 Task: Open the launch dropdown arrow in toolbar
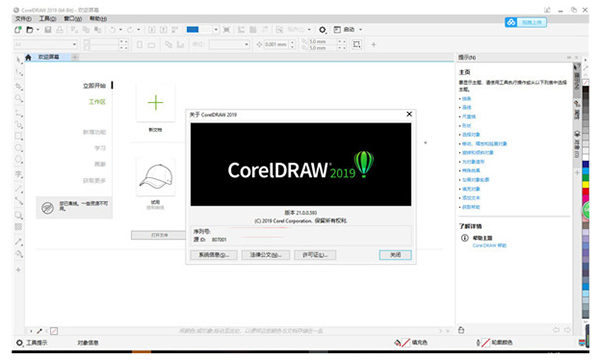(x=360, y=29)
